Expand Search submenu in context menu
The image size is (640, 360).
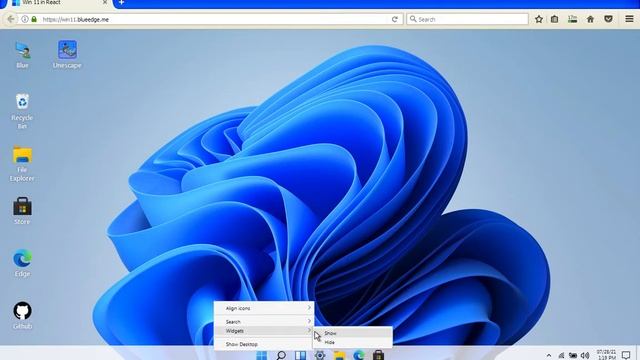tap(264, 322)
